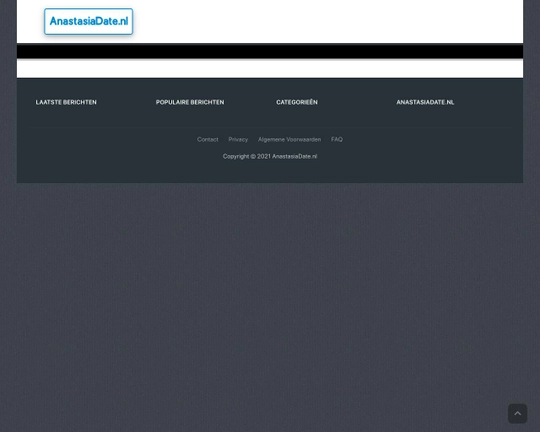Click footer area below copyright line
Image resolution: width=540 pixels, height=432 pixels.
270,172
